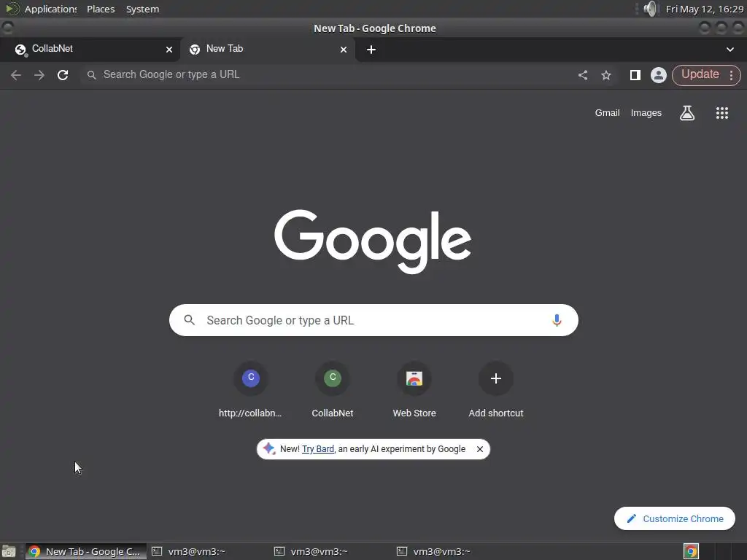The image size is (747, 560).
Task: Open the Gmail link
Action: 607,113
